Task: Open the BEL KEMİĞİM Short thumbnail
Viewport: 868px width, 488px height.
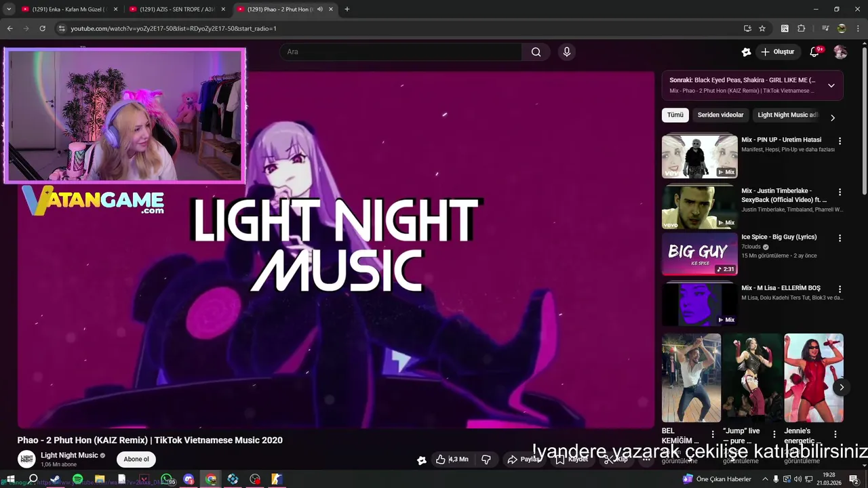Action: (691, 378)
